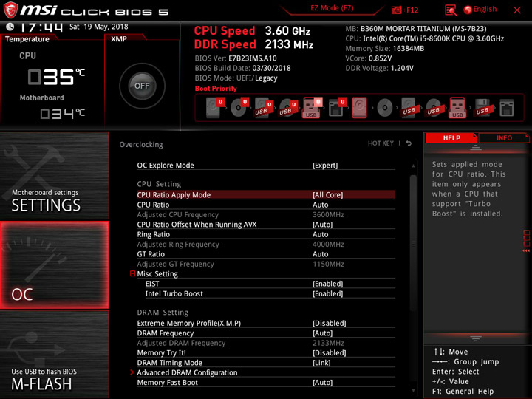Toggle the XMP OFF round button

(x=142, y=86)
